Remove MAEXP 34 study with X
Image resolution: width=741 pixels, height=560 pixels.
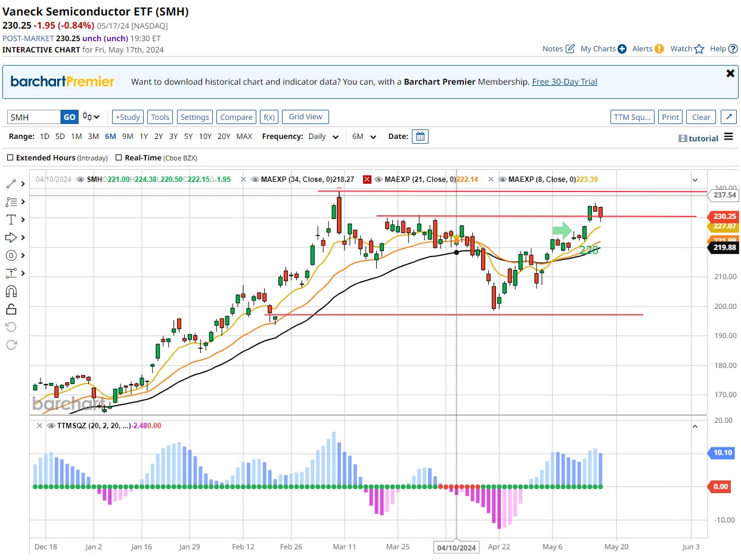(243, 179)
